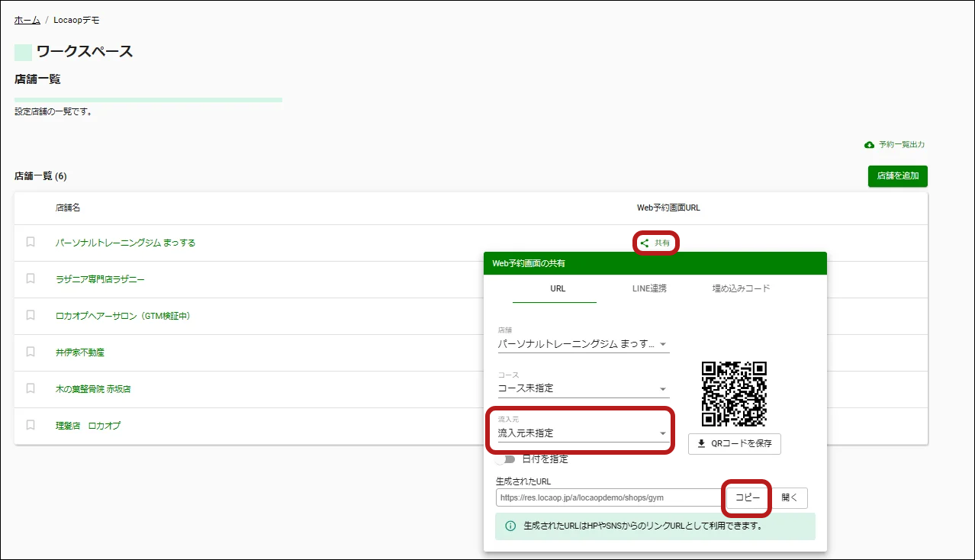Click the 店舗を追加 button
This screenshot has height=560, width=975.
tap(897, 176)
